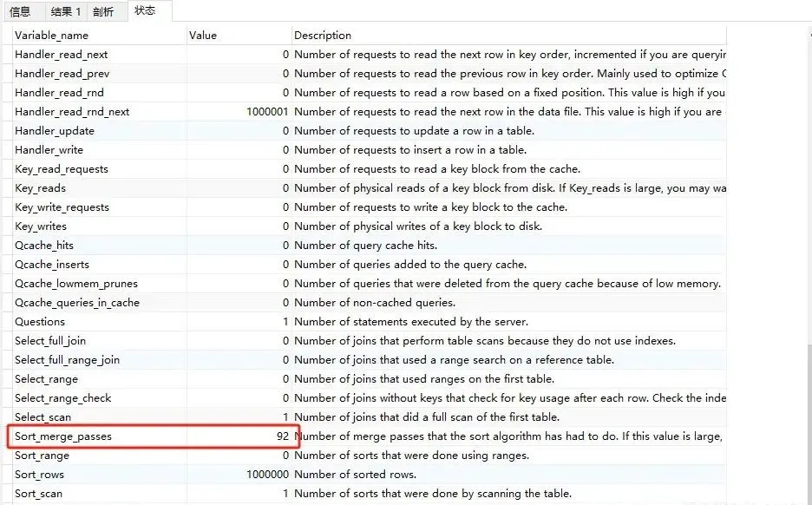Click the Sort_merge_passes value 92
This screenshot has width=812, height=505.
click(x=282, y=436)
